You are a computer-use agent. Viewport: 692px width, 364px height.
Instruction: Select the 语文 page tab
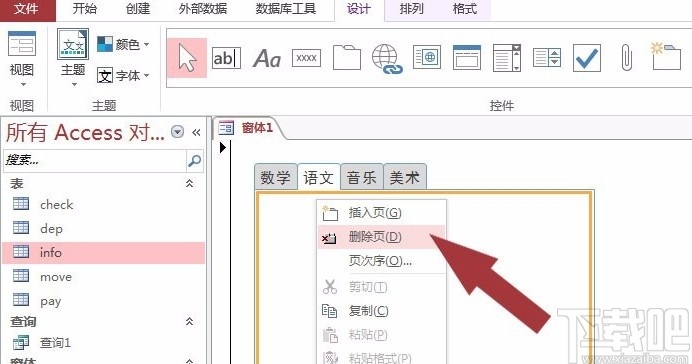318,177
